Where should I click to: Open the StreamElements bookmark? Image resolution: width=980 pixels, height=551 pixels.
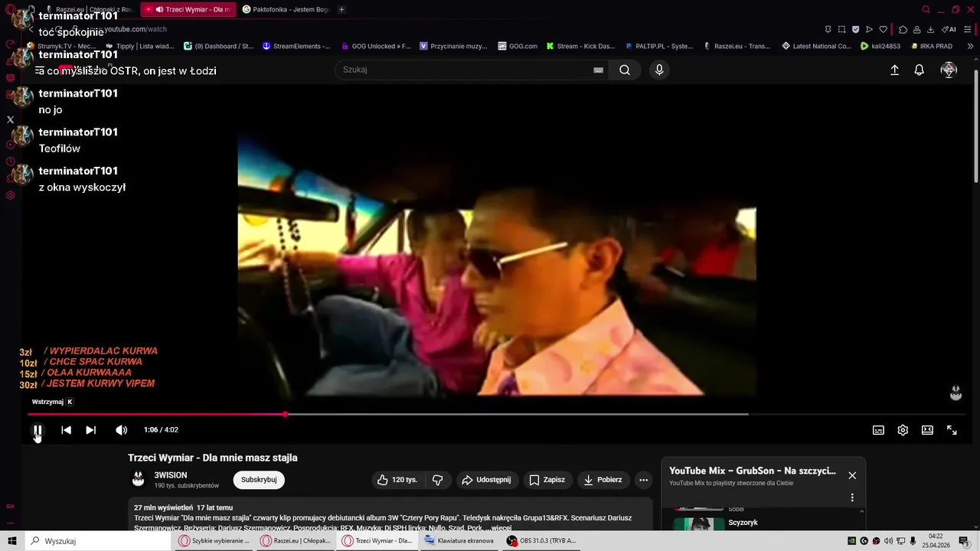[x=296, y=46]
